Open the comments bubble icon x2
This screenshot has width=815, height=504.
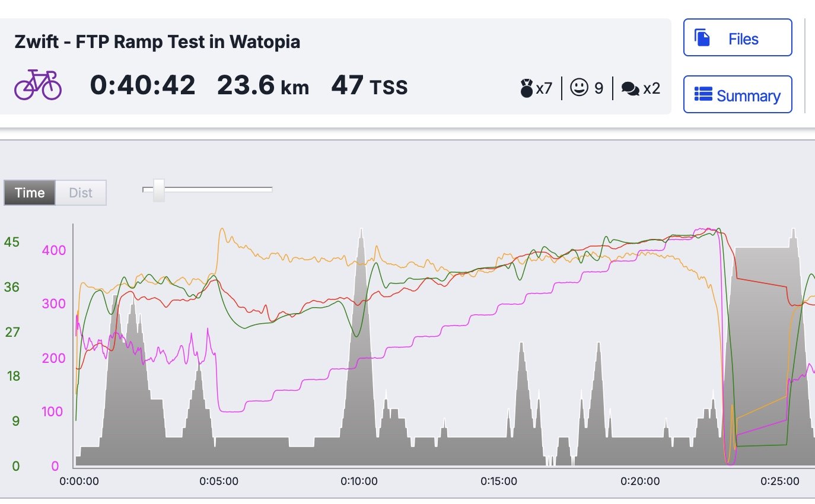[x=630, y=89]
